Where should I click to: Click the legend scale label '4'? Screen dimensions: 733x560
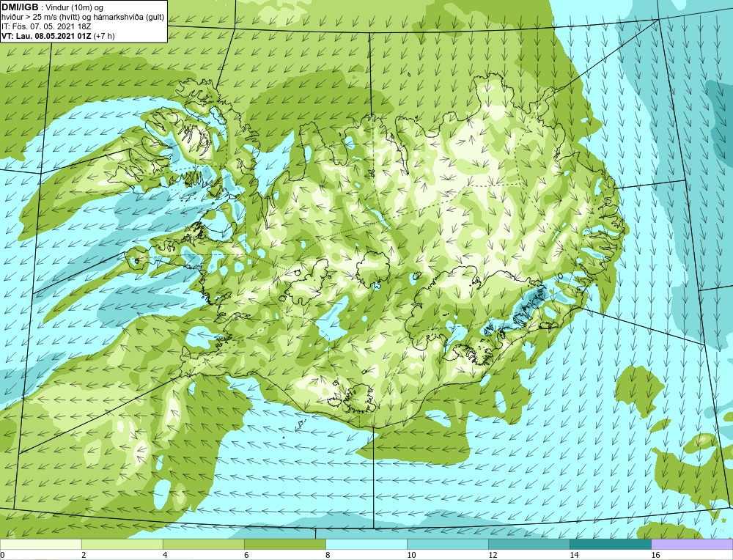(x=165, y=555)
